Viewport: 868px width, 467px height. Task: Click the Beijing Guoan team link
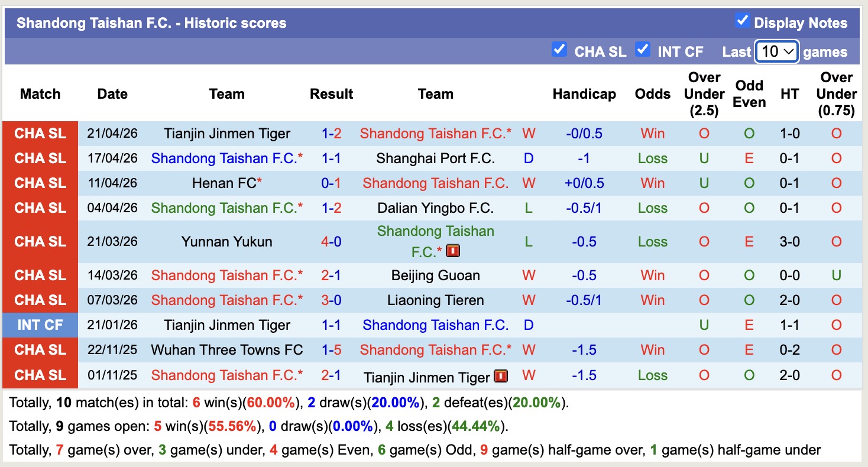pos(436,275)
